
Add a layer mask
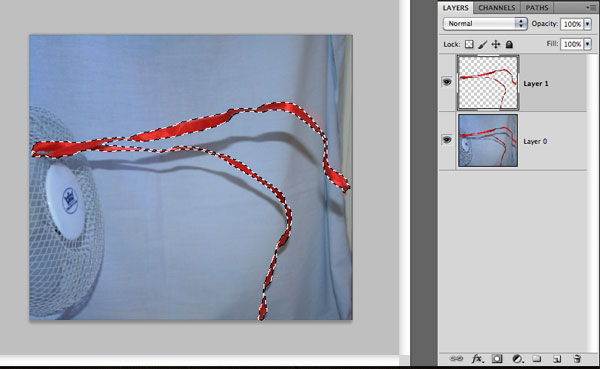(497, 359)
